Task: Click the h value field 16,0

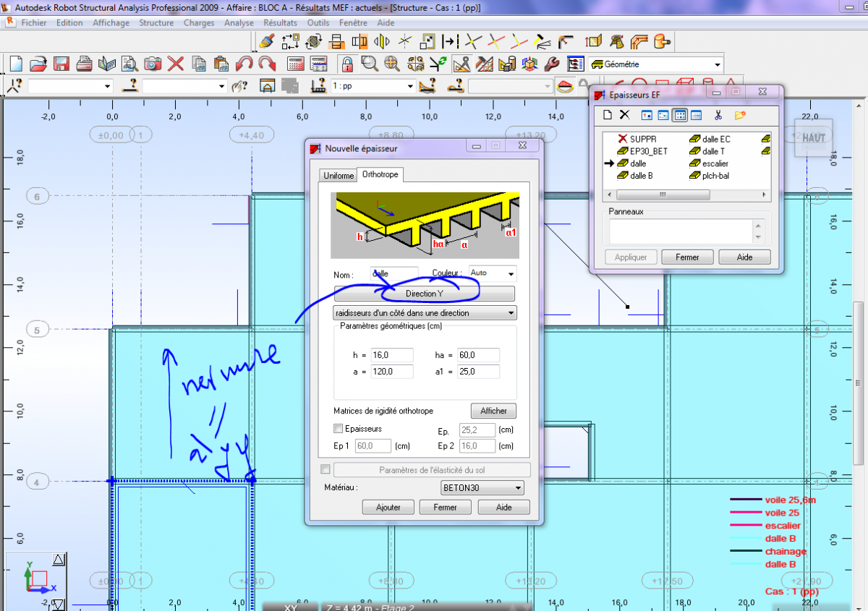Action: [391, 355]
